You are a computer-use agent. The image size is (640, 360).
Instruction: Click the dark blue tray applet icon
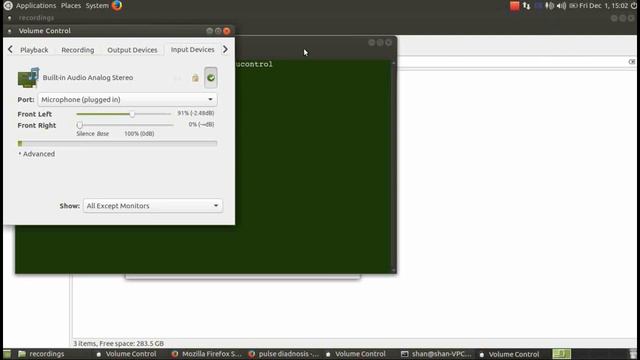[x=538, y=6]
